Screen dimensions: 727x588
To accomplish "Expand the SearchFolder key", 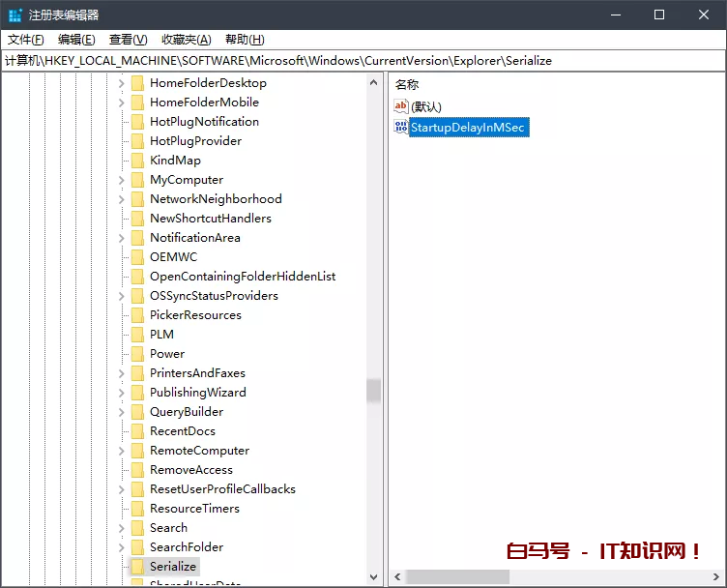I will point(121,547).
